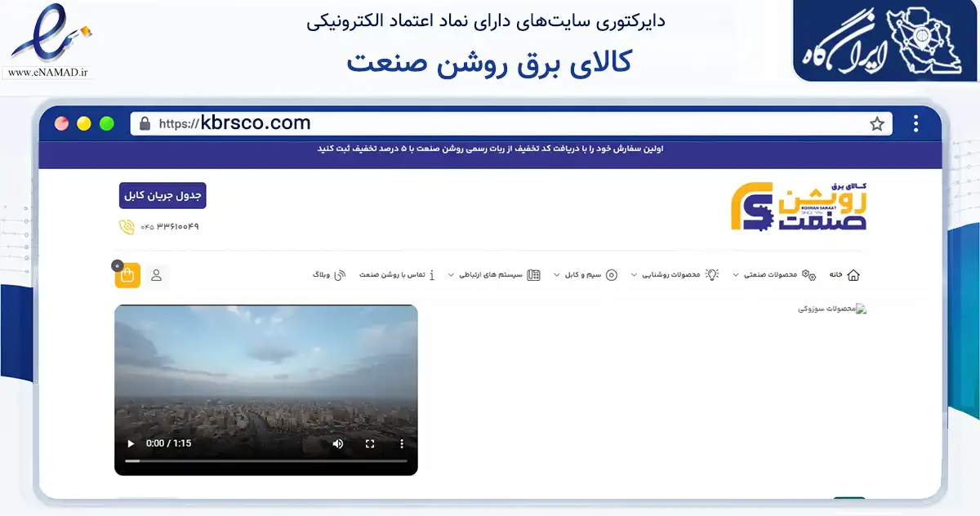This screenshot has height=516, width=980.
Task: Click the cart count badge
Action: coord(118,265)
